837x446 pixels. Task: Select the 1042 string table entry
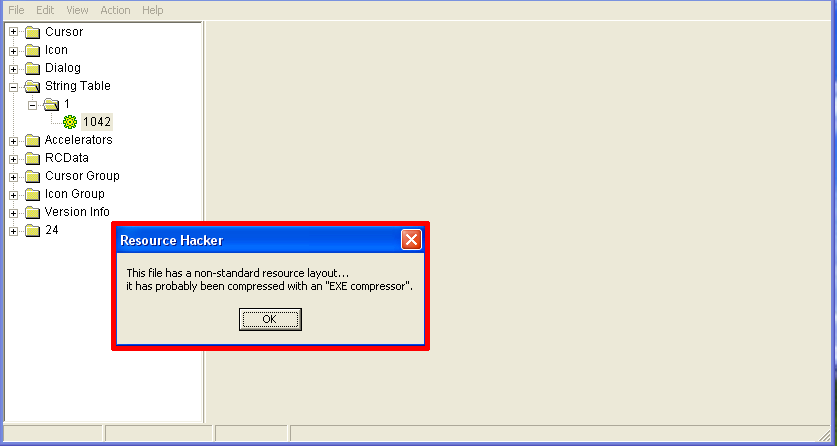[97, 122]
